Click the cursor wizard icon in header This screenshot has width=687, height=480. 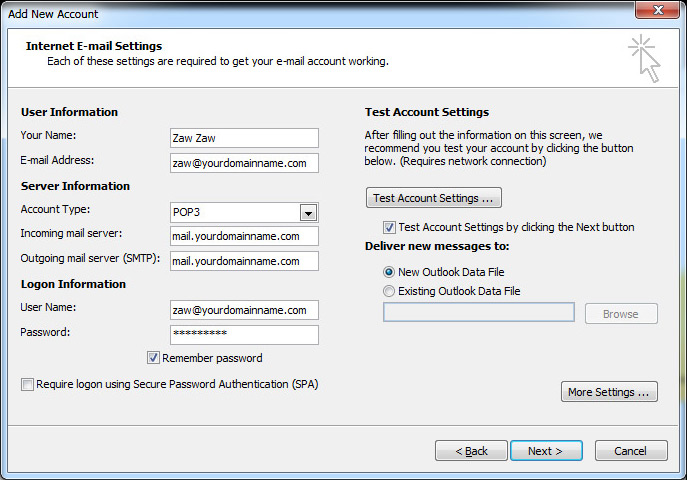click(644, 58)
